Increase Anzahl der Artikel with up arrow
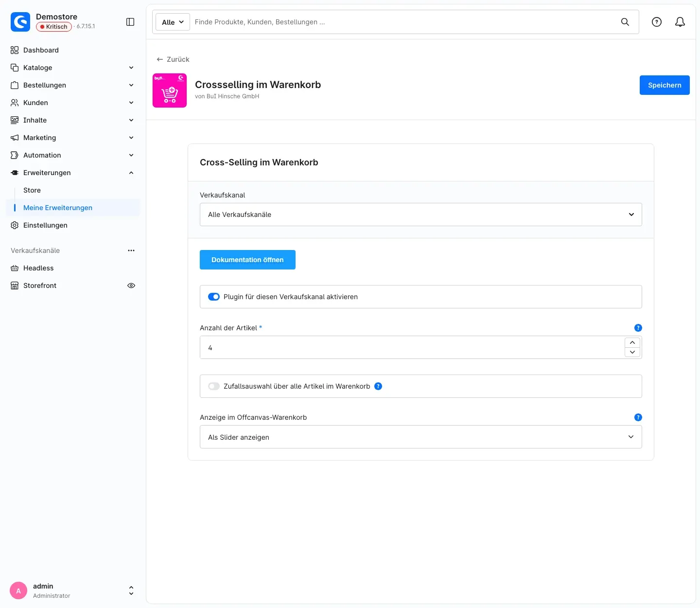 pyautogui.click(x=632, y=342)
